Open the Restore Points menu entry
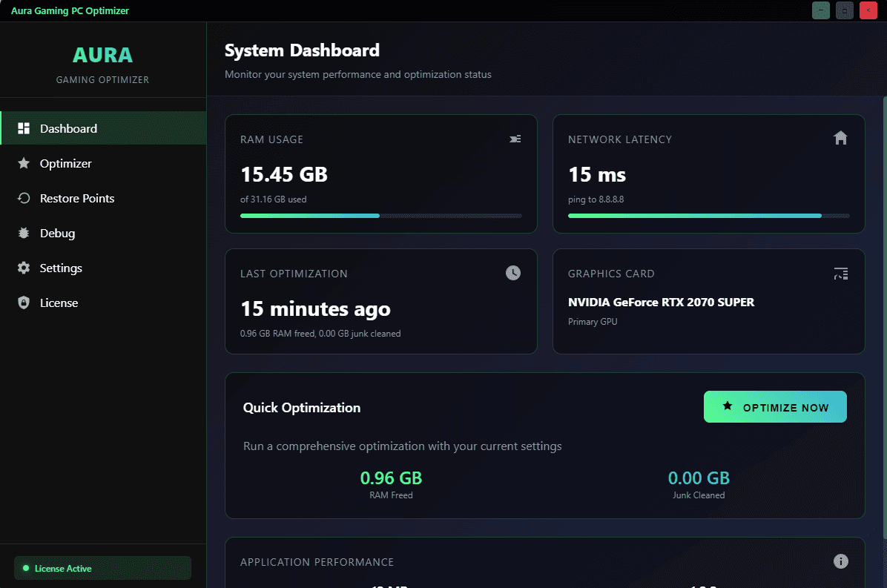This screenshot has width=887, height=588. (77, 197)
